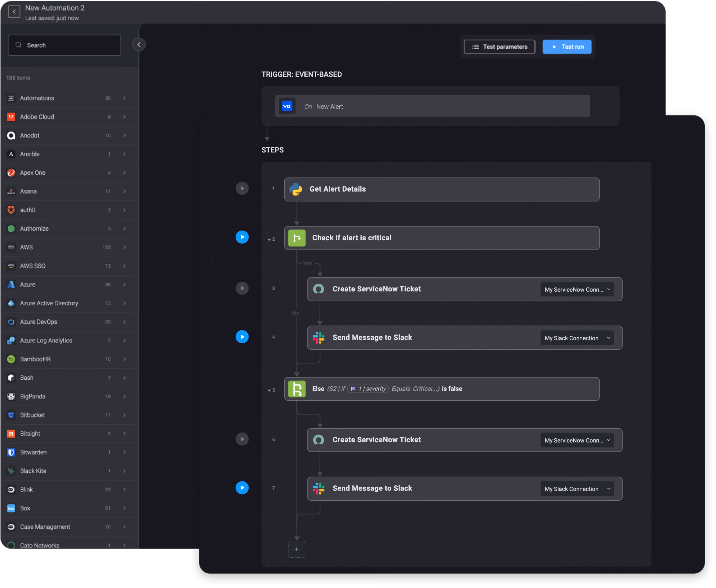Open the Check if alert is critical step
This screenshot has height=588, width=716.
442,239
